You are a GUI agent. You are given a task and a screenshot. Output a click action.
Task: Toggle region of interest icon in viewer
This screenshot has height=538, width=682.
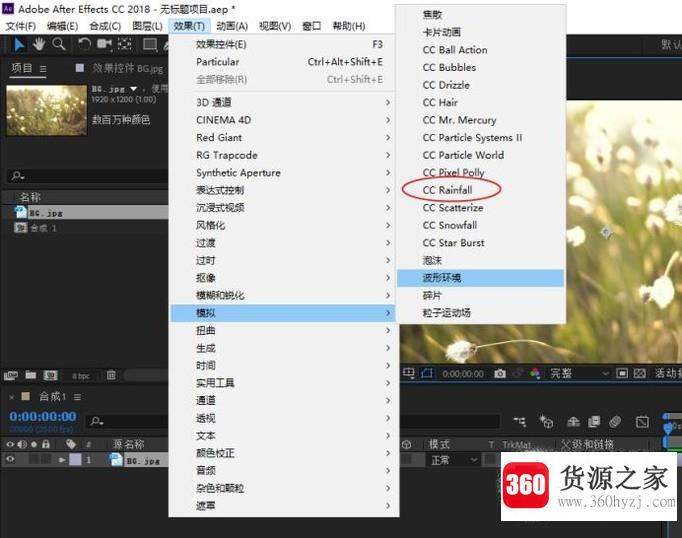(622, 374)
